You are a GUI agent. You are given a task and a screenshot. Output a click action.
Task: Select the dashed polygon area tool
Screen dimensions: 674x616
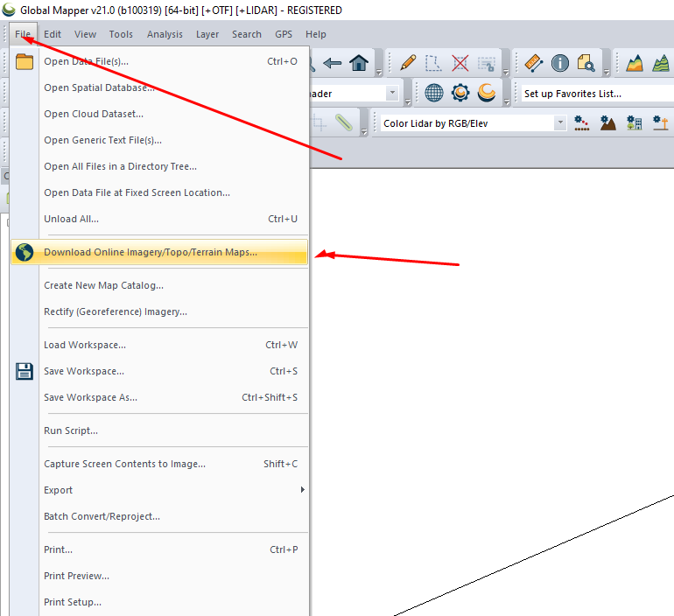pos(433,63)
